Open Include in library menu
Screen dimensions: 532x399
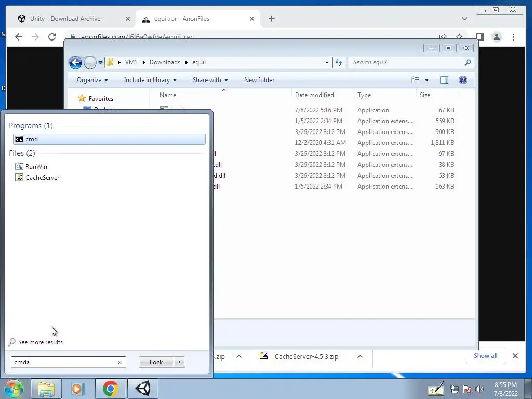coord(150,80)
